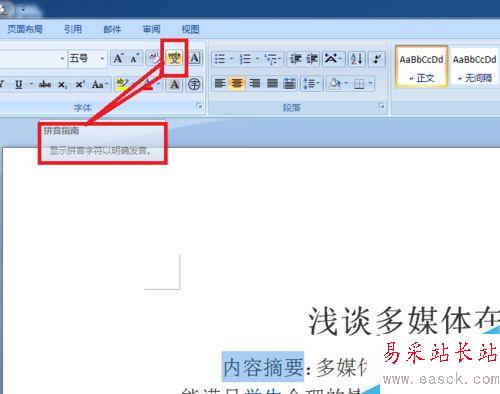Open the Enclosed Characters circle icon
Image resolution: width=500 pixels, height=394 pixels.
[194, 84]
